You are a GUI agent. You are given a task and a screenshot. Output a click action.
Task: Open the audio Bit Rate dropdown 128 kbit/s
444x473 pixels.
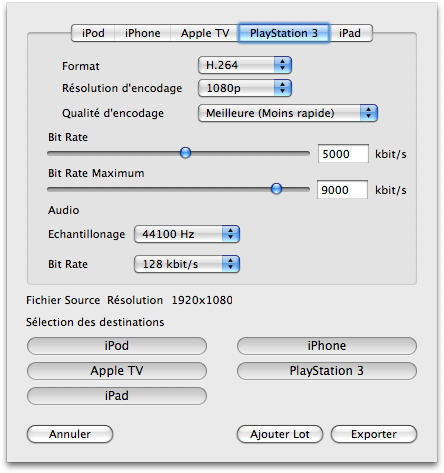coord(187,264)
